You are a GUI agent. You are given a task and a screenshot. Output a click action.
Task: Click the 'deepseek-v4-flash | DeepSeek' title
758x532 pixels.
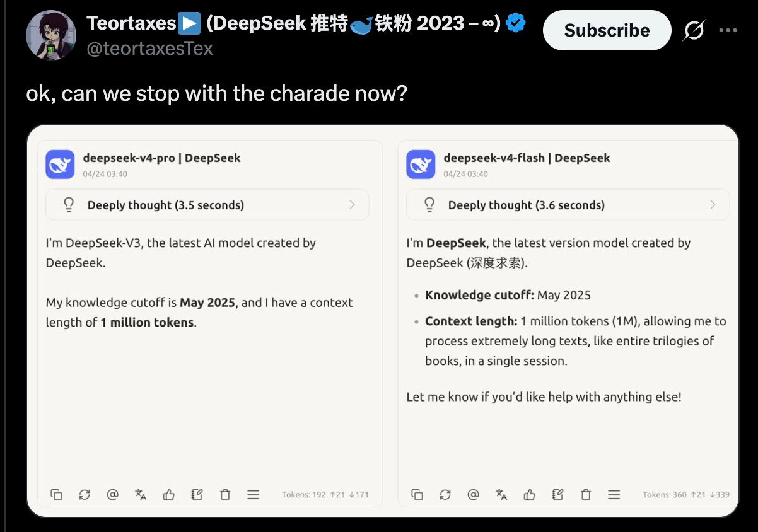point(527,158)
